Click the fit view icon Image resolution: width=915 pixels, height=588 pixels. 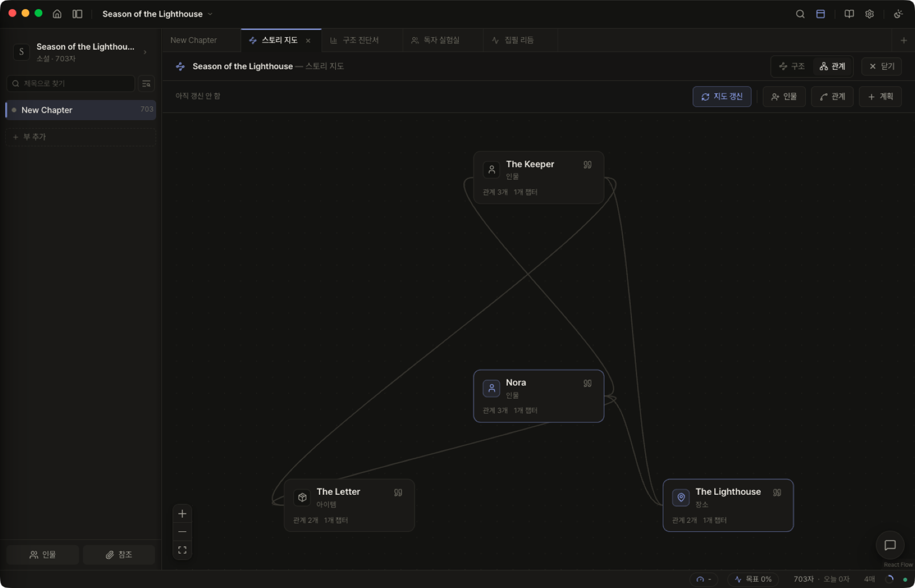pyautogui.click(x=182, y=550)
